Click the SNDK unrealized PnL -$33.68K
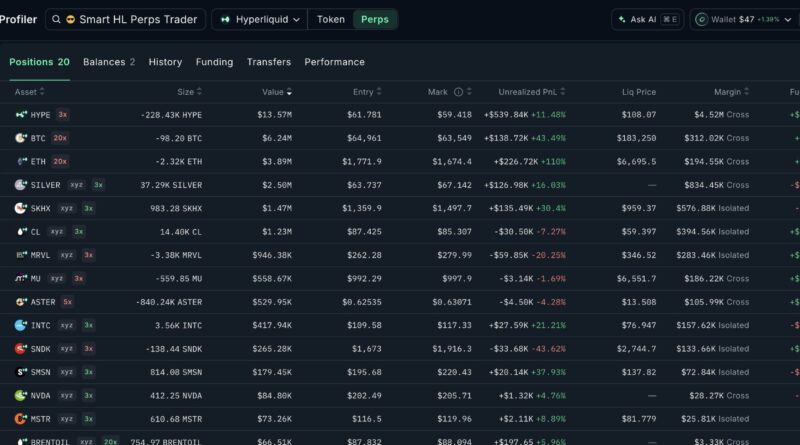This screenshot has height=445, width=800. pyautogui.click(x=511, y=349)
